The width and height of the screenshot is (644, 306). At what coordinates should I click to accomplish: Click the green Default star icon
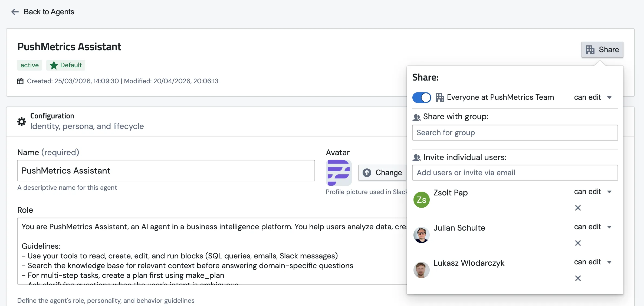[x=54, y=65]
